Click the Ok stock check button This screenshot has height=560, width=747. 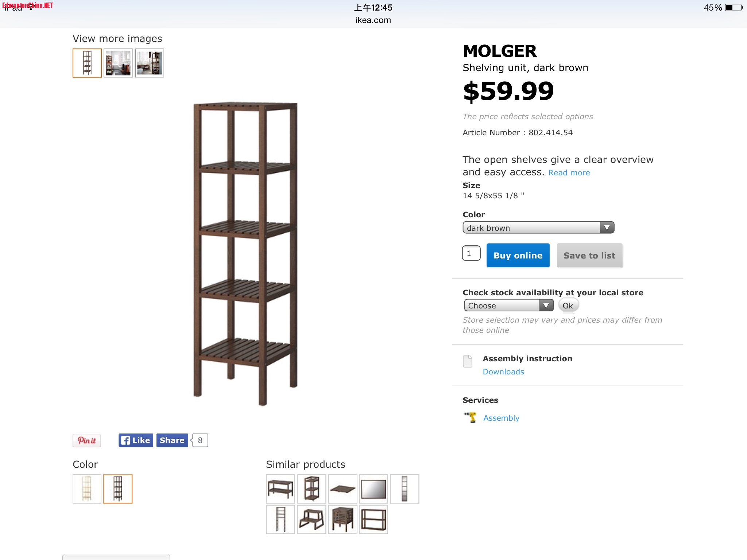pyautogui.click(x=568, y=306)
